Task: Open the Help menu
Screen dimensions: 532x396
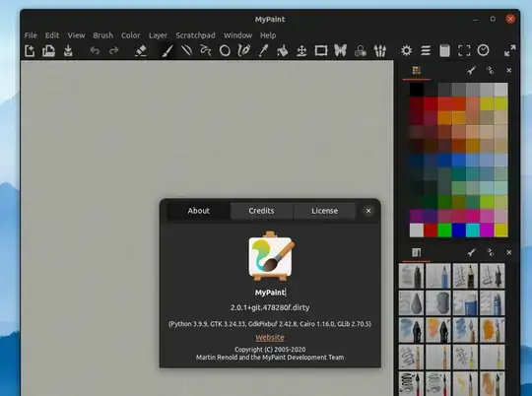Action: click(268, 35)
